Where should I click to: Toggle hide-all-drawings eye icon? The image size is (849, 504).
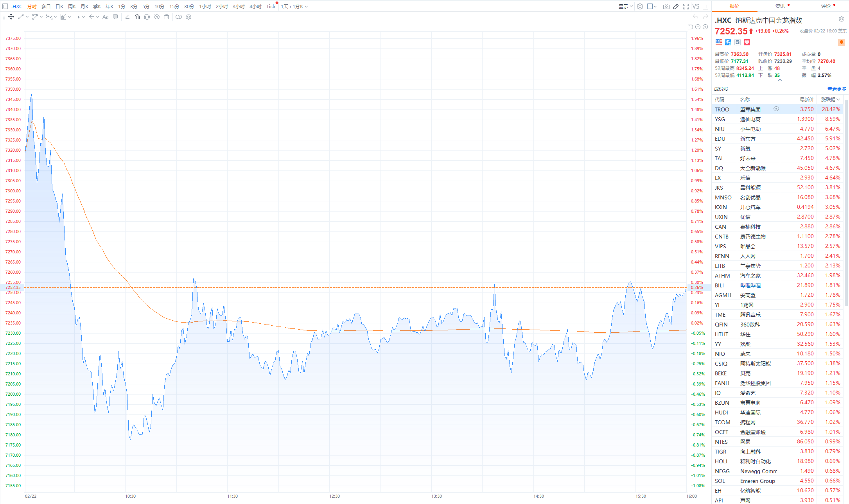[x=156, y=17]
